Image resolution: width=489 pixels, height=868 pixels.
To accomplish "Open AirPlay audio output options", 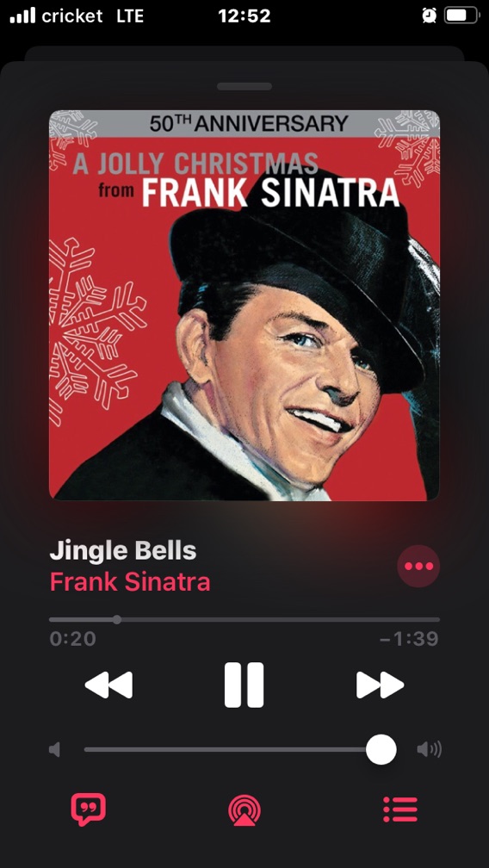I will tap(244, 809).
